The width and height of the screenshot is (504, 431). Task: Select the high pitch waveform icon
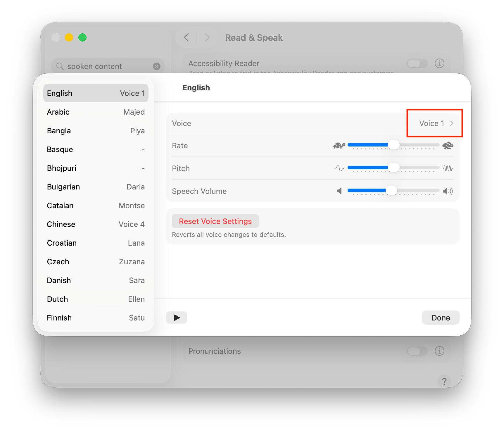point(448,168)
